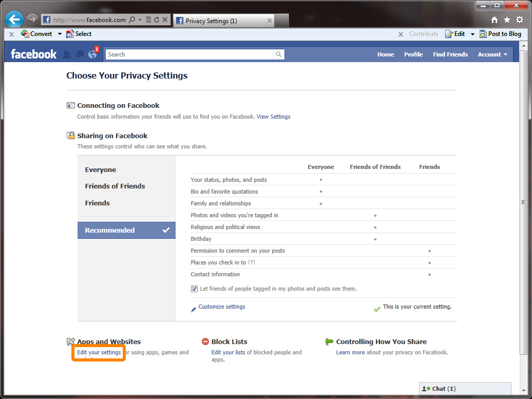Screen dimensions: 532x399
Task: Open a new blank browser tab
Action: pos(281,21)
